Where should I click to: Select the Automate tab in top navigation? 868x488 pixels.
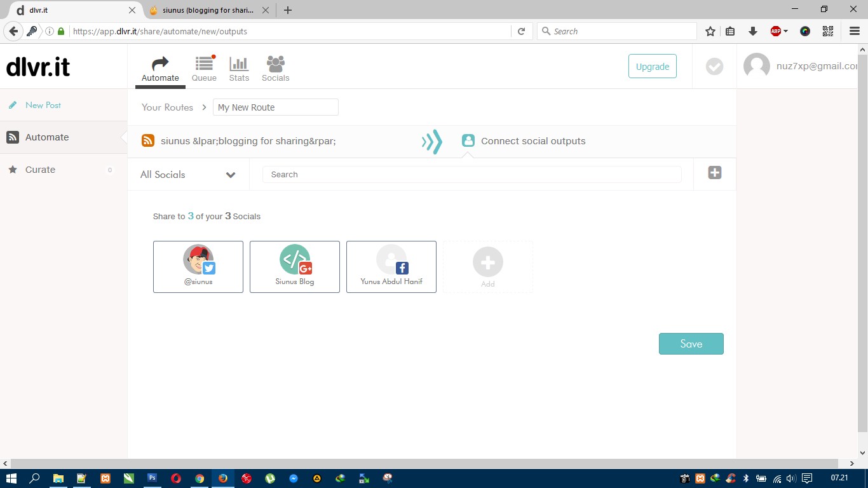pyautogui.click(x=160, y=69)
